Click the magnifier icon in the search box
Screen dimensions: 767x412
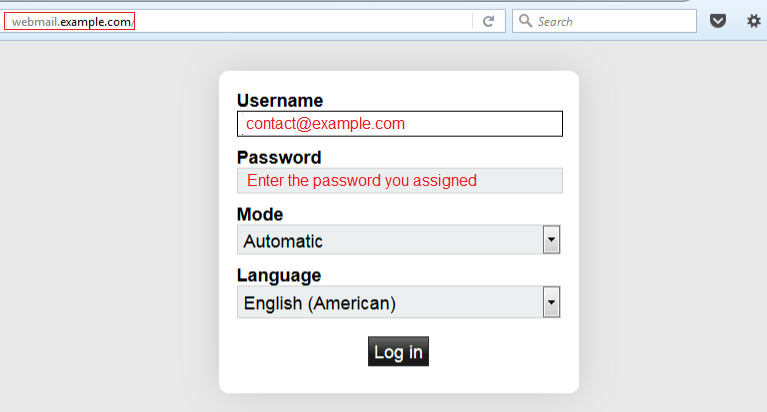click(x=525, y=21)
